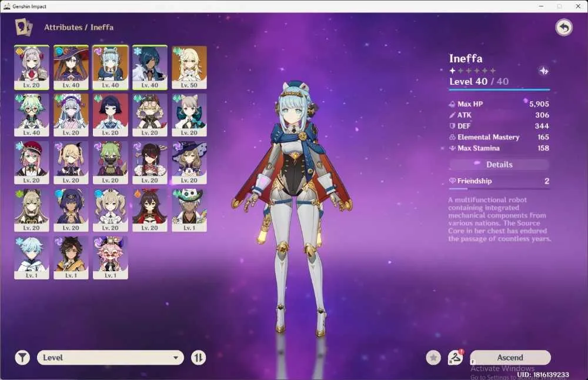
Task: Pick Candace's character portrait
Action: [71, 210]
